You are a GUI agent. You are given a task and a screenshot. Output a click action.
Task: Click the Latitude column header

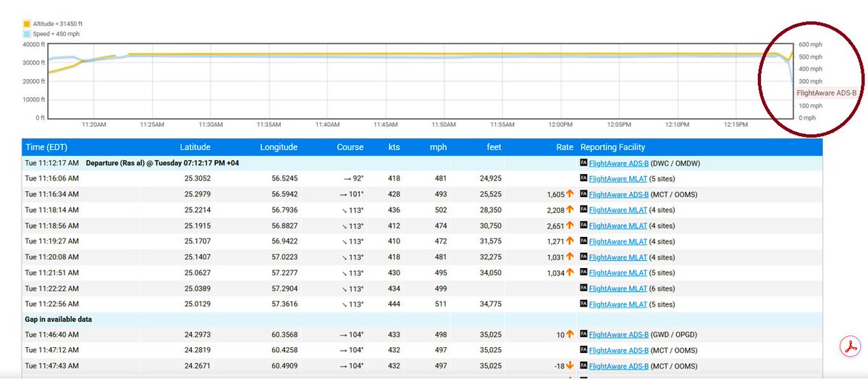click(x=195, y=147)
